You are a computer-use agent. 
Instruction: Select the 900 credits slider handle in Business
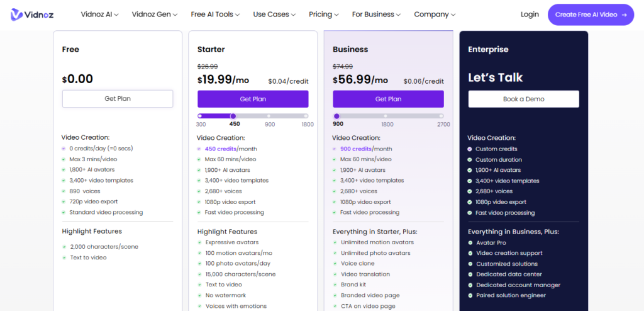337,116
